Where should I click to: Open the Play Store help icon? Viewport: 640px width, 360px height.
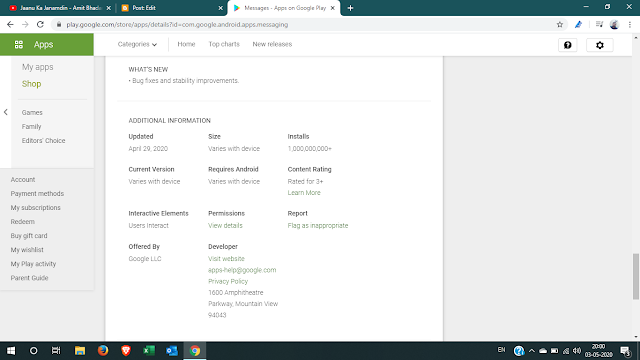pos(567,45)
